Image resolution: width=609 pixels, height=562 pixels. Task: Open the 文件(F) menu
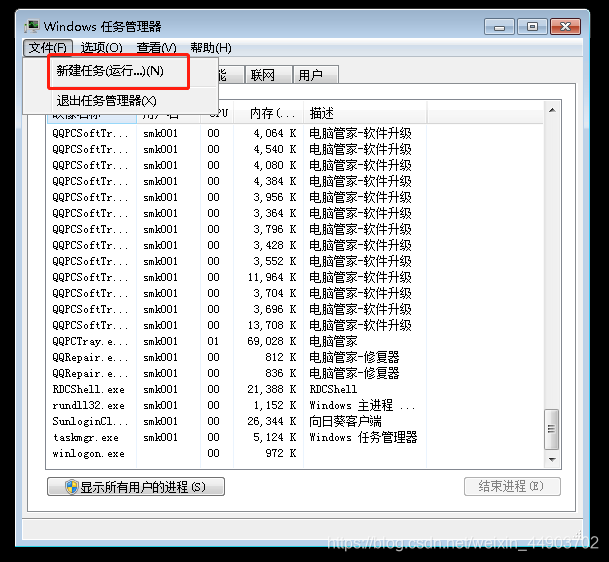point(48,48)
